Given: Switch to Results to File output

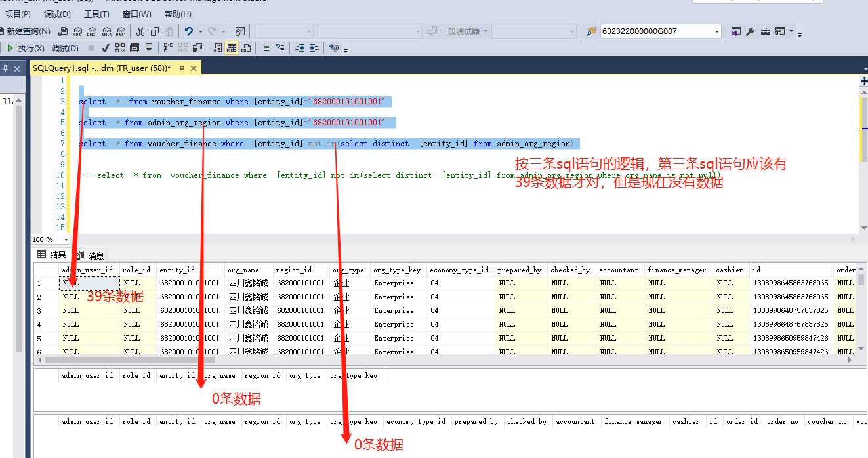Looking at the screenshot, I should point(246,48).
